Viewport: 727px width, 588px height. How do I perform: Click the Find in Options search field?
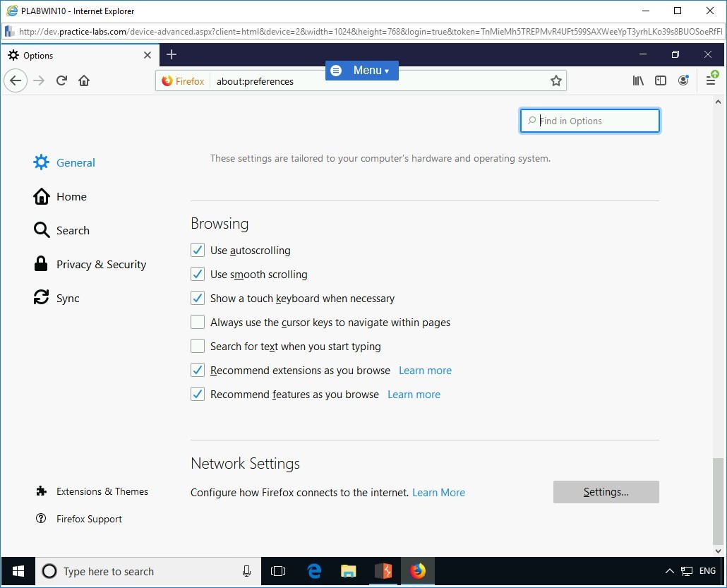[589, 121]
